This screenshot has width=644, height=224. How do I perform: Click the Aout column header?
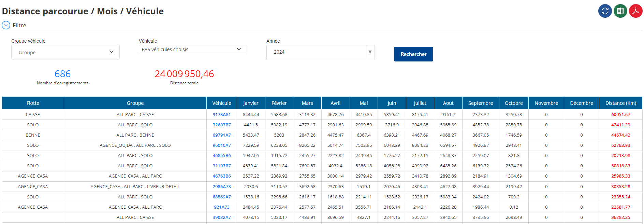pyautogui.click(x=448, y=103)
